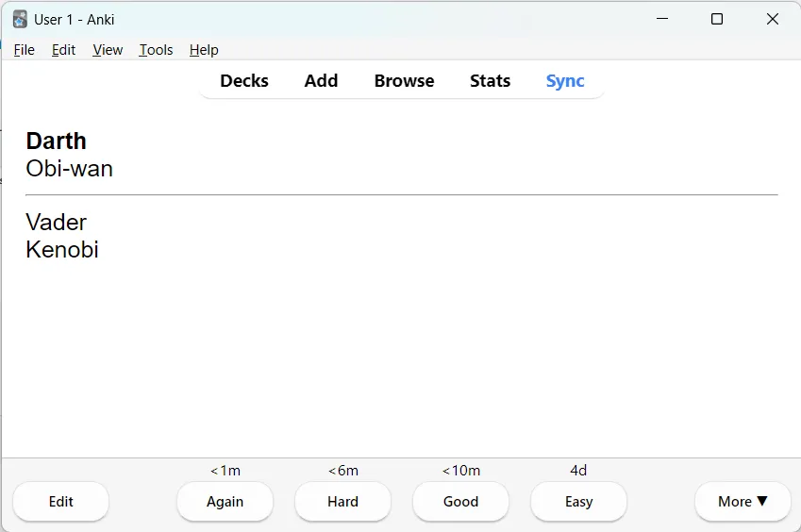Maximize the Anki window
Image resolution: width=801 pixels, height=532 pixels.
[717, 19]
